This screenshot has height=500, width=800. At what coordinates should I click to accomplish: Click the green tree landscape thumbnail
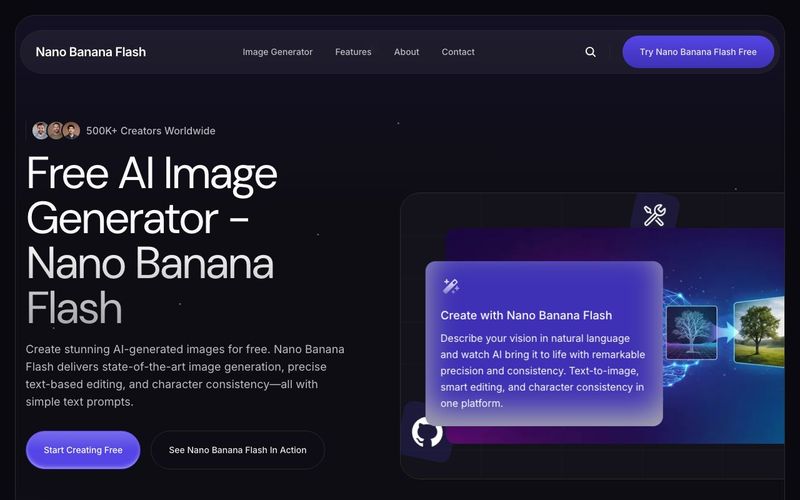point(759,332)
